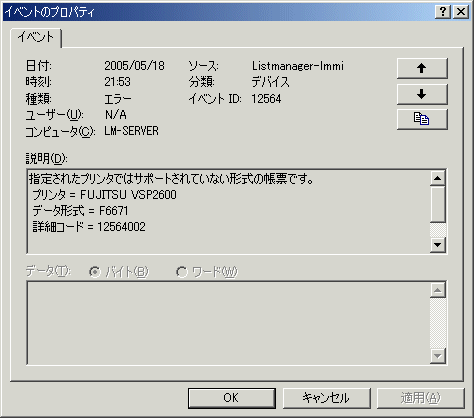
Task: Click the source value Listmanager-lmmi
Action: [x=298, y=66]
